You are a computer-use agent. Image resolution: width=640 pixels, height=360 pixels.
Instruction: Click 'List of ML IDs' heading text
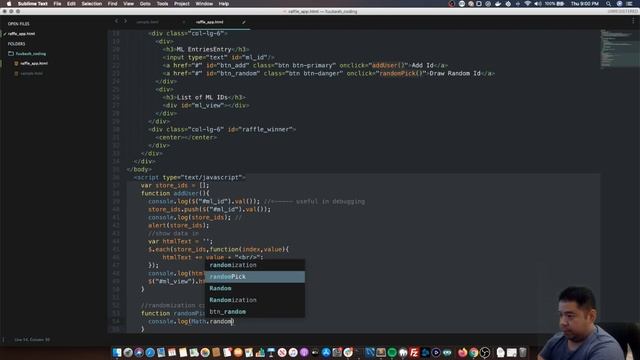pyautogui.click(x=202, y=97)
